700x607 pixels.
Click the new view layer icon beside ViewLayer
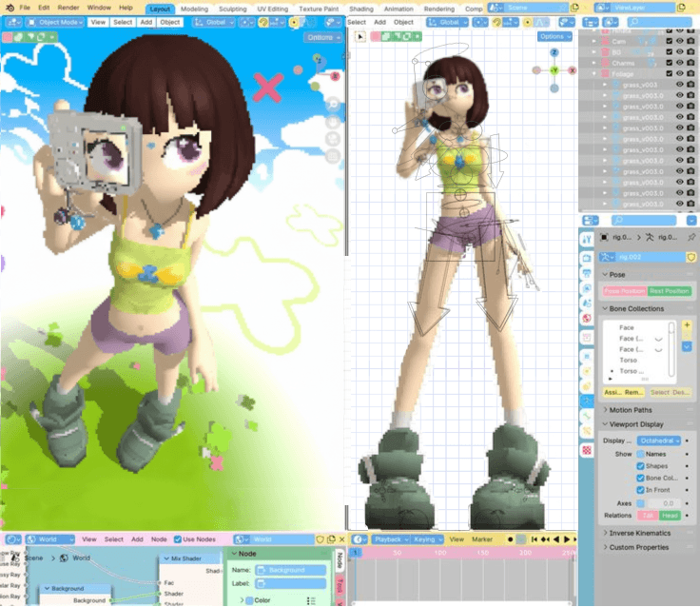coord(681,8)
